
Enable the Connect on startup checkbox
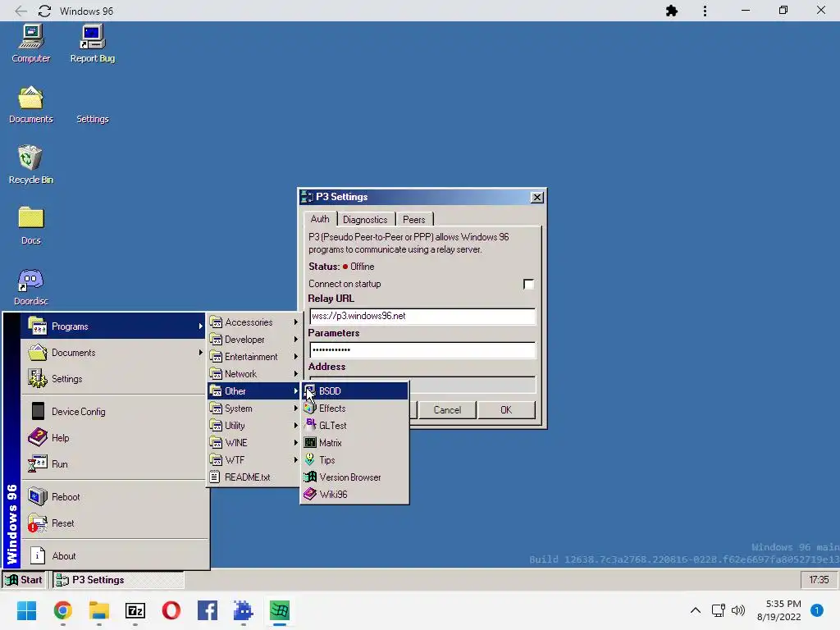tap(528, 284)
